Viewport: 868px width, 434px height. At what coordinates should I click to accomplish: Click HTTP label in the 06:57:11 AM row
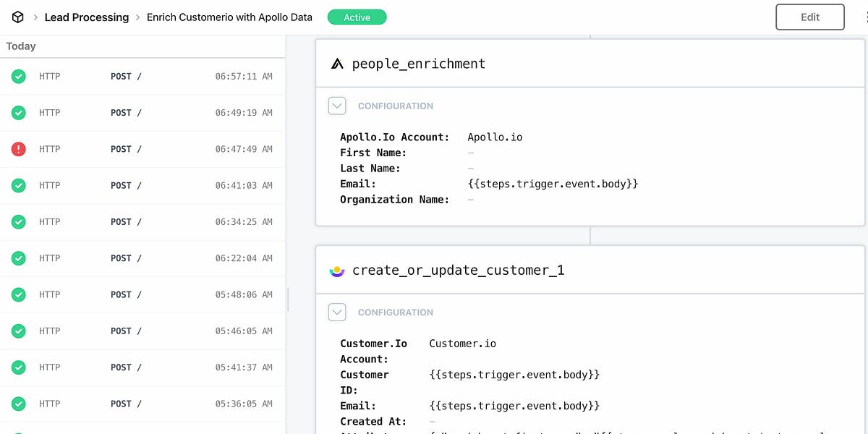pyautogui.click(x=50, y=76)
